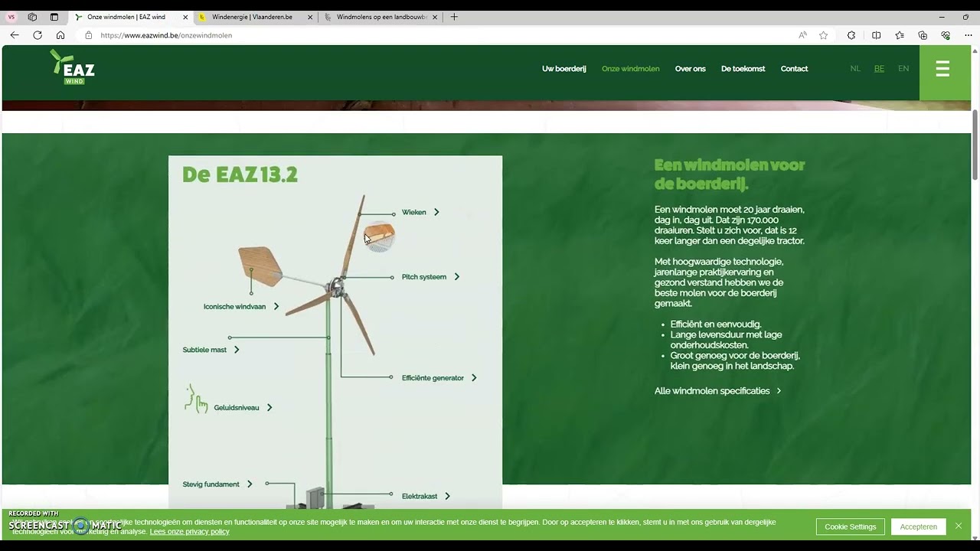Expand the Elektrakast hotspot
This screenshot has height=551, width=980.
426,497
